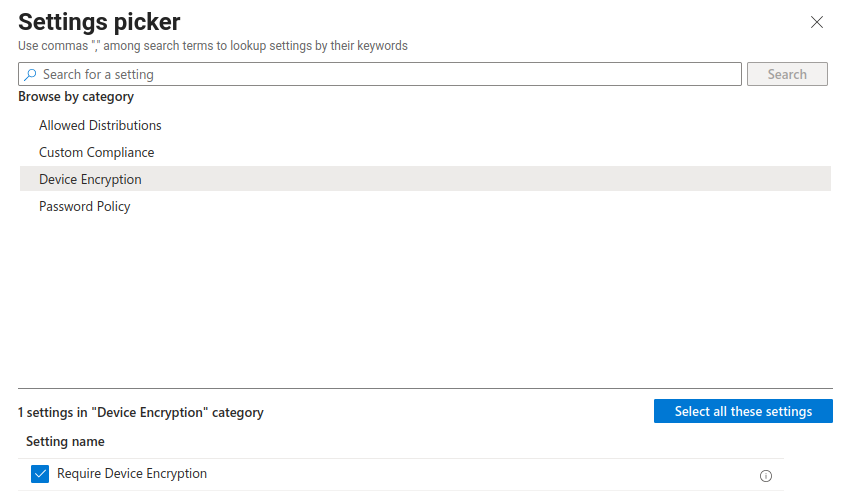Image resolution: width=851 pixels, height=497 pixels.
Task: Click the magnifier icon in search box
Action: click(x=30, y=75)
